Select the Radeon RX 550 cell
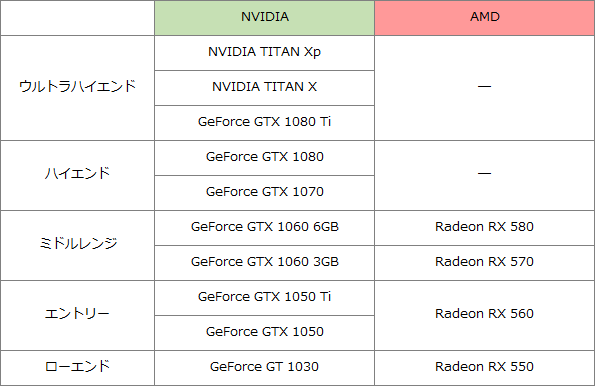The image size is (595, 386). pos(485,368)
